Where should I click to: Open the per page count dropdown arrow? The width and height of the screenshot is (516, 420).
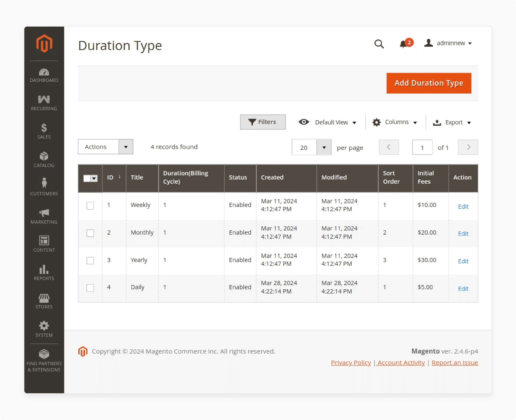click(324, 147)
